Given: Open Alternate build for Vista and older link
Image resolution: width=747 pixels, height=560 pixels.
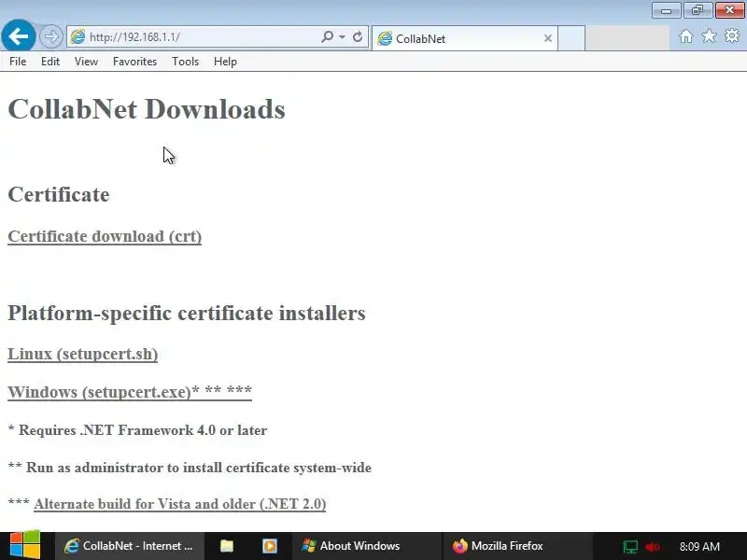Looking at the screenshot, I should tap(180, 504).
